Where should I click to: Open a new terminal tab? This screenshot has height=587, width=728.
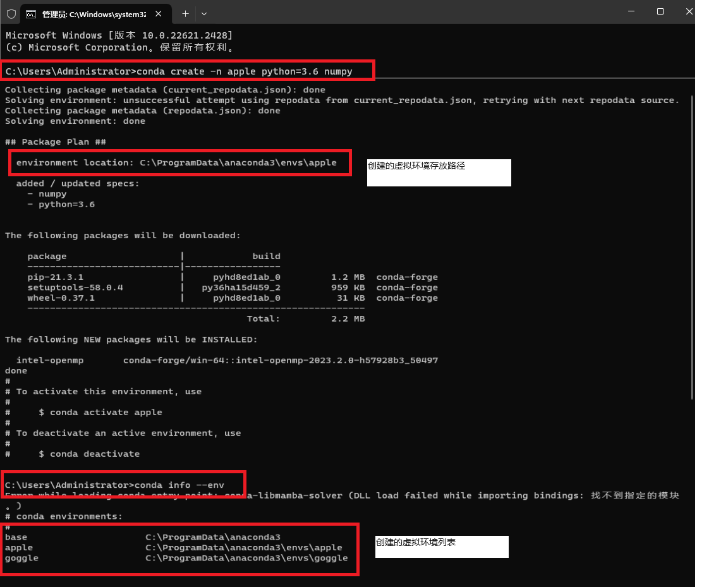pos(185,14)
